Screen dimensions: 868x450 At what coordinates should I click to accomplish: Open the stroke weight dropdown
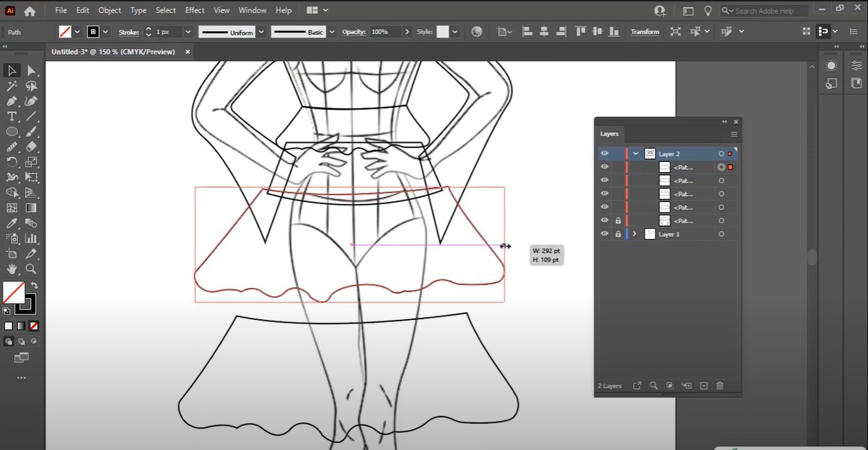tap(188, 32)
